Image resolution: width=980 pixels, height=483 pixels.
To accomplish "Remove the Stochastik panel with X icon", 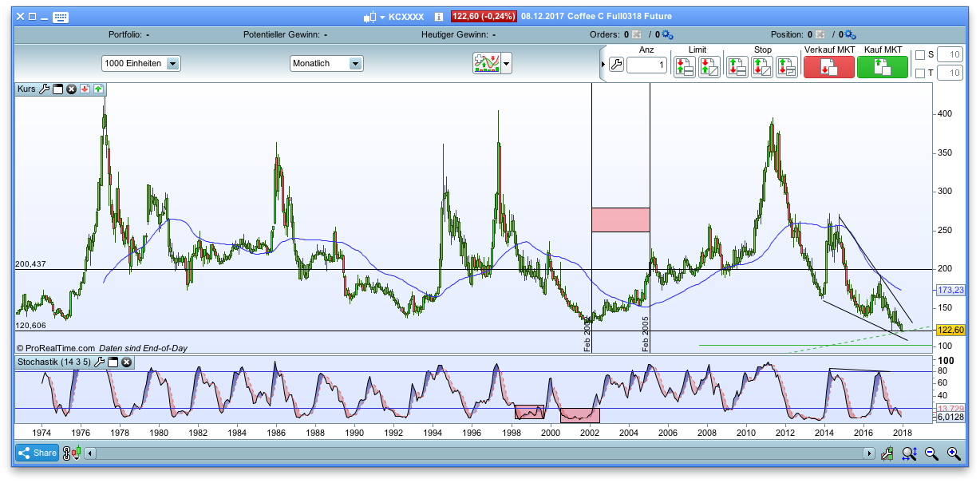I will 126,362.
